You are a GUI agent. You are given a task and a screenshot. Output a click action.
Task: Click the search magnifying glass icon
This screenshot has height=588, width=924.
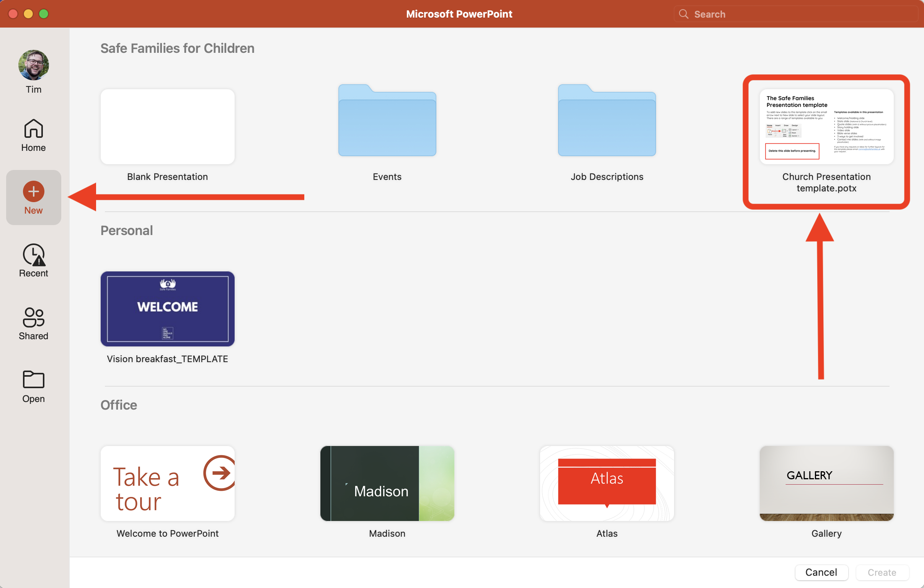pyautogui.click(x=684, y=14)
